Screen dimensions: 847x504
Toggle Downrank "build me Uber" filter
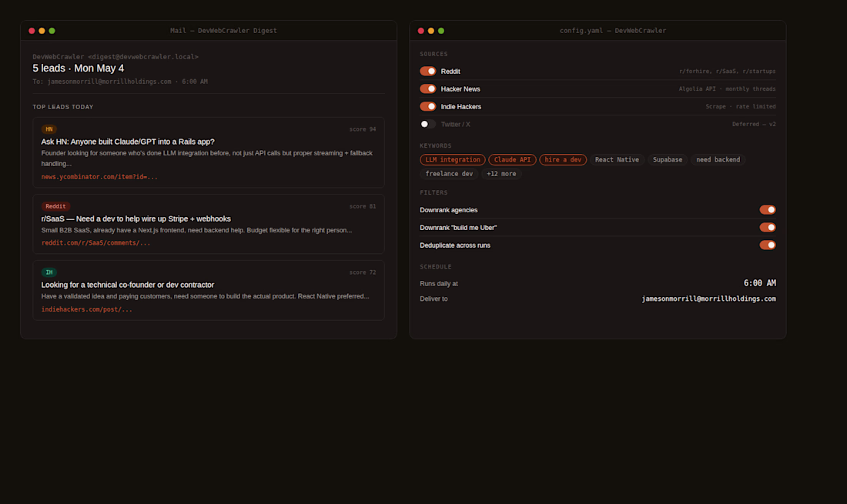(x=768, y=227)
